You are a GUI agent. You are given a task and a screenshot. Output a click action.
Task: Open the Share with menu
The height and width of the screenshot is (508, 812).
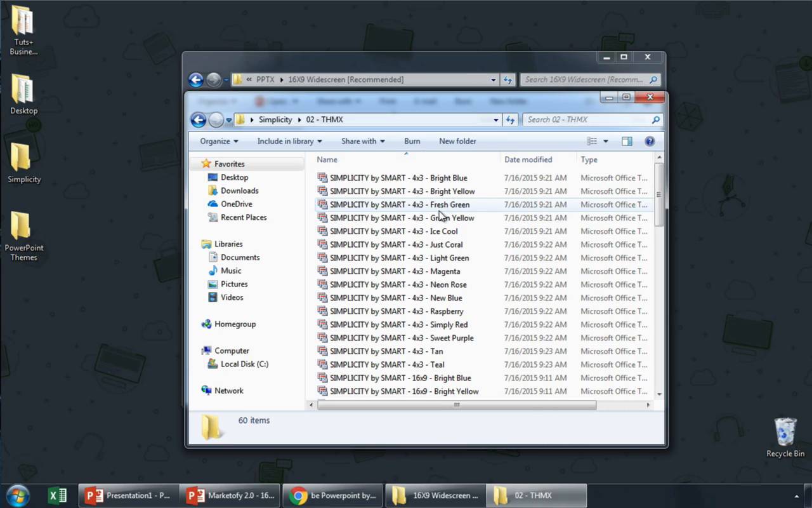click(x=362, y=141)
